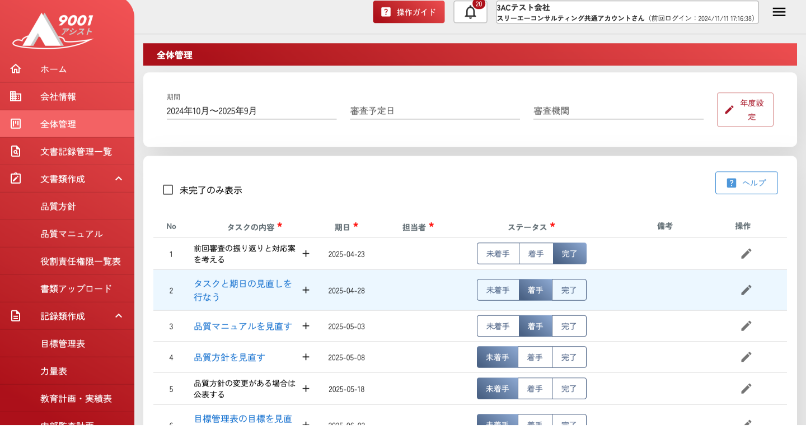Click the plus icon beside 品質方針を見直す
806x426 pixels.
[x=306, y=357]
